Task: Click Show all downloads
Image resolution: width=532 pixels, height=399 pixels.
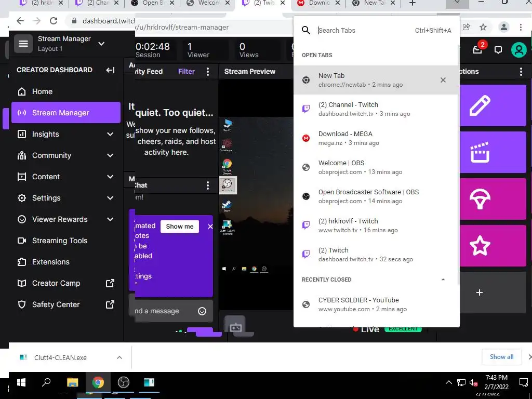Action: [501, 357]
